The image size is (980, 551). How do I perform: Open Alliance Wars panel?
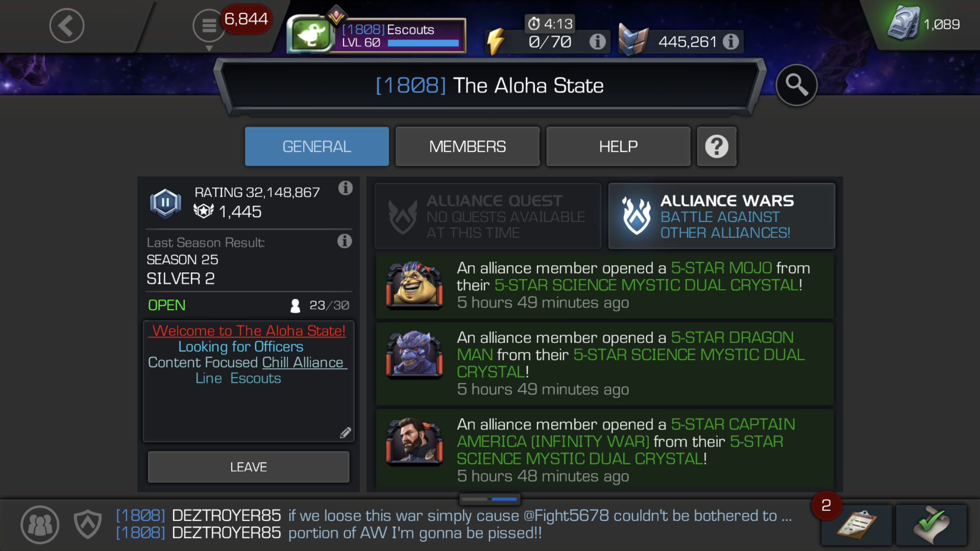coord(722,216)
